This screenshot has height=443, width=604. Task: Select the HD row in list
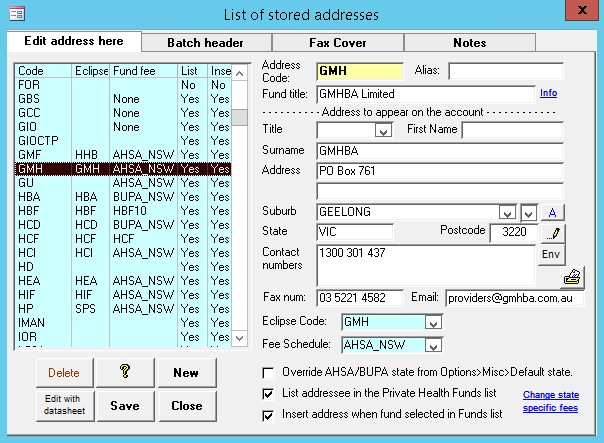[x=123, y=267]
